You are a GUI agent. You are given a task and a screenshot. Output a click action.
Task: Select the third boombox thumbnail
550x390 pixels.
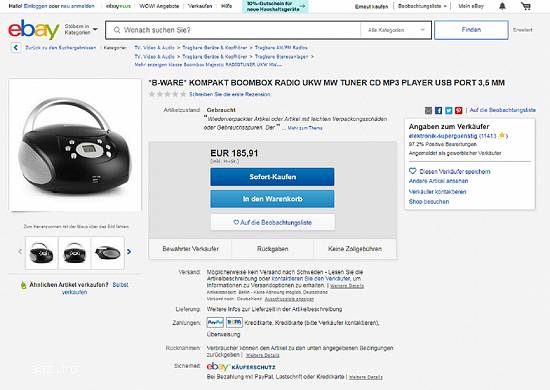click(x=107, y=253)
